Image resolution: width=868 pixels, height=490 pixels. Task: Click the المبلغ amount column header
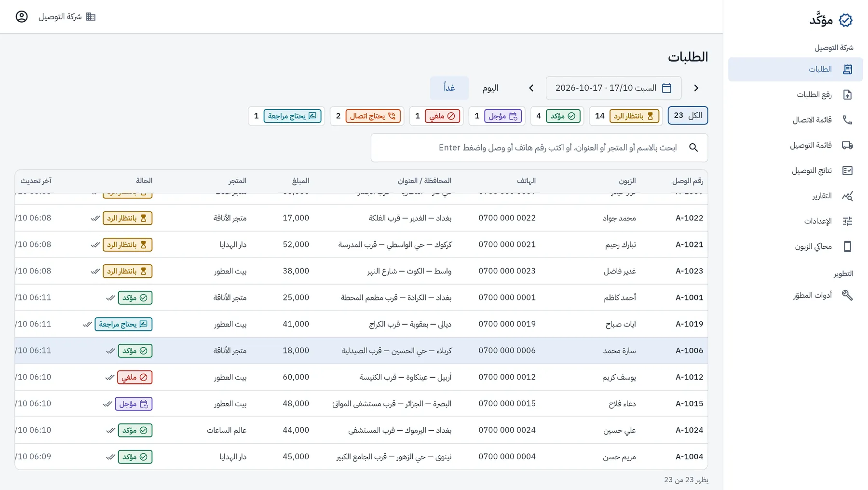point(300,181)
